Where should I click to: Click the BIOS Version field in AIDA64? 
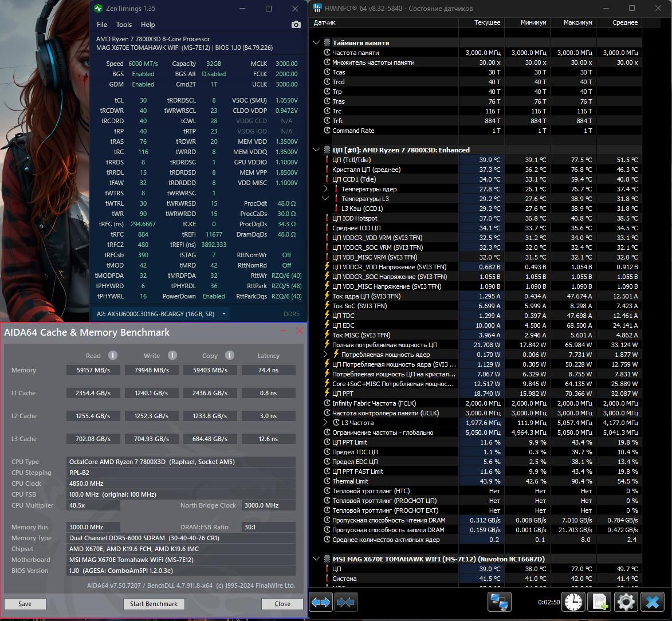[x=181, y=571]
